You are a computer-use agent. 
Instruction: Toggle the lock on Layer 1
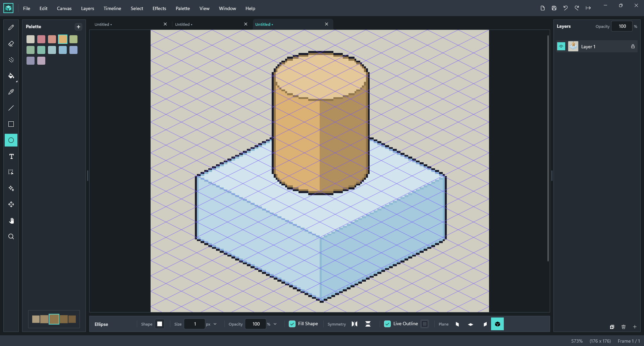tap(633, 47)
